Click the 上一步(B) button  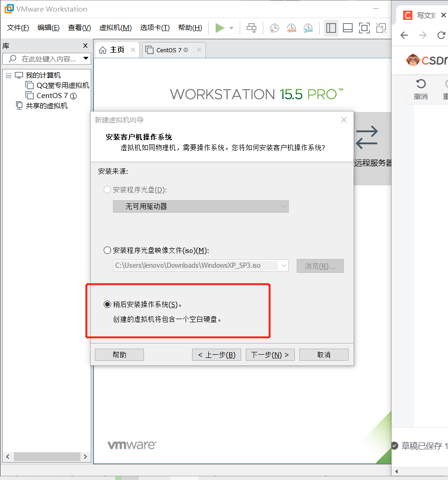click(216, 355)
